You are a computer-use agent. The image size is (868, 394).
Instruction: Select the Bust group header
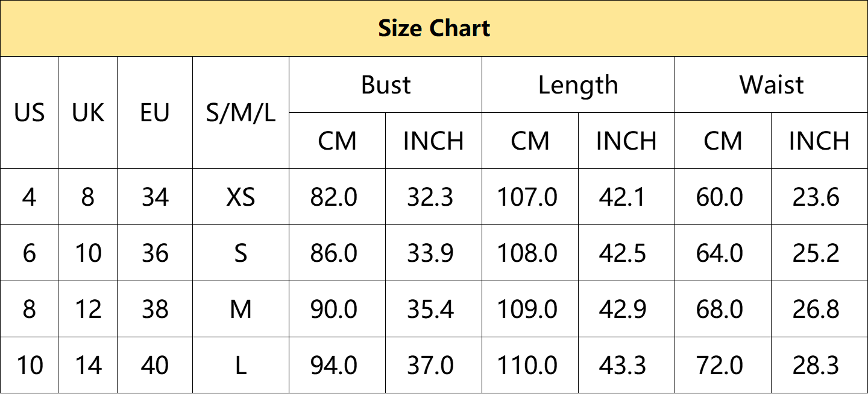(386, 85)
